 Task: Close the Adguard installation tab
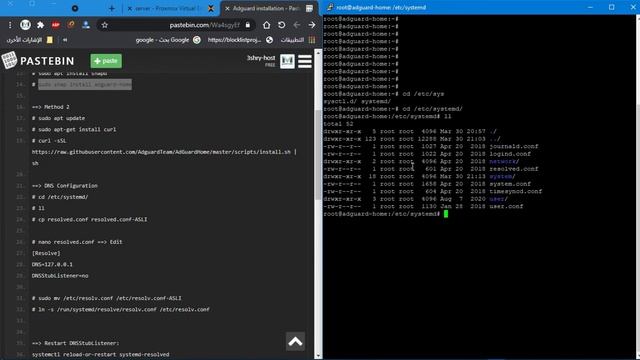[x=227, y=8]
